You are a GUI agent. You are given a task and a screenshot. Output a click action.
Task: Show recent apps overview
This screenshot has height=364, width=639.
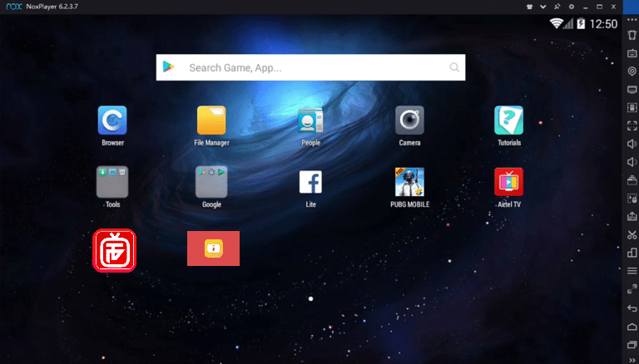click(x=632, y=345)
